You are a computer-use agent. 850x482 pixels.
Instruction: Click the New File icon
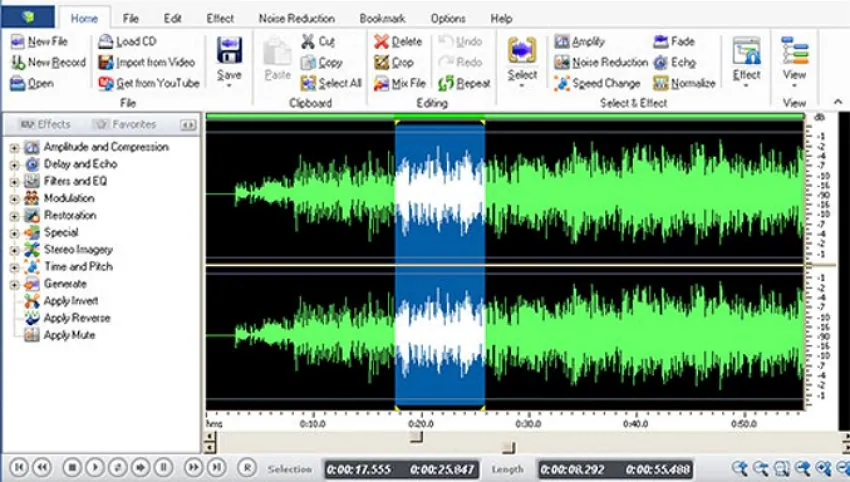[18, 41]
